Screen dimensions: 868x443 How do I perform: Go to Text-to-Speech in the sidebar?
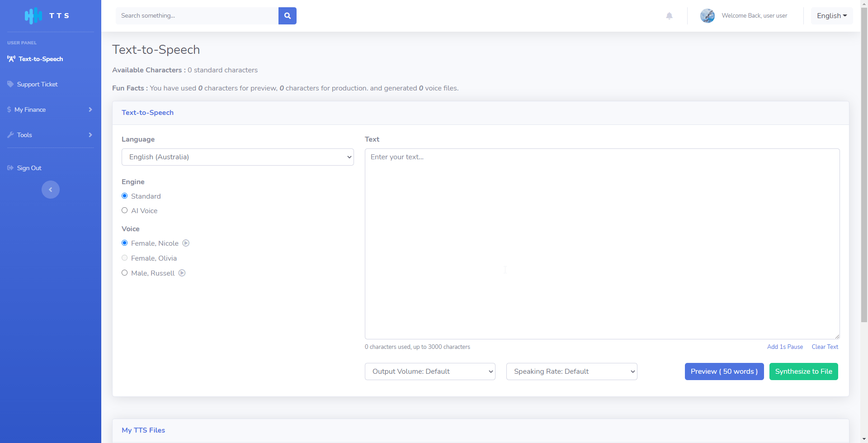tap(41, 59)
